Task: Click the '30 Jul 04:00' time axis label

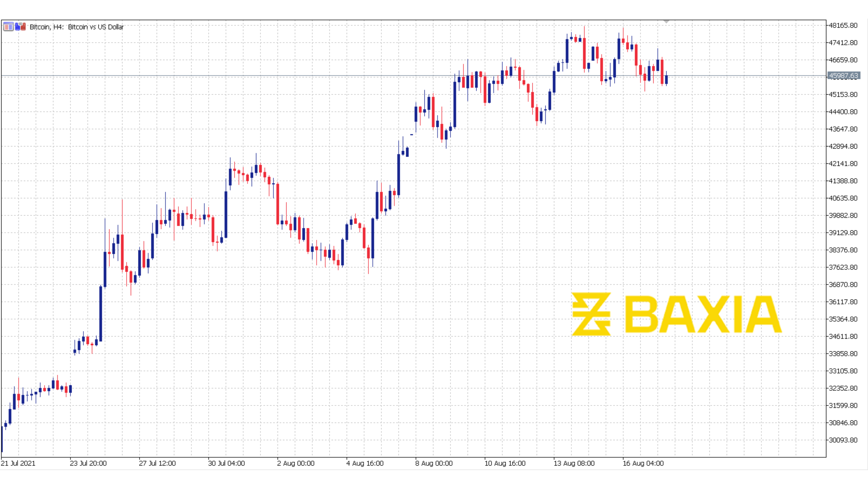Action: (x=226, y=463)
